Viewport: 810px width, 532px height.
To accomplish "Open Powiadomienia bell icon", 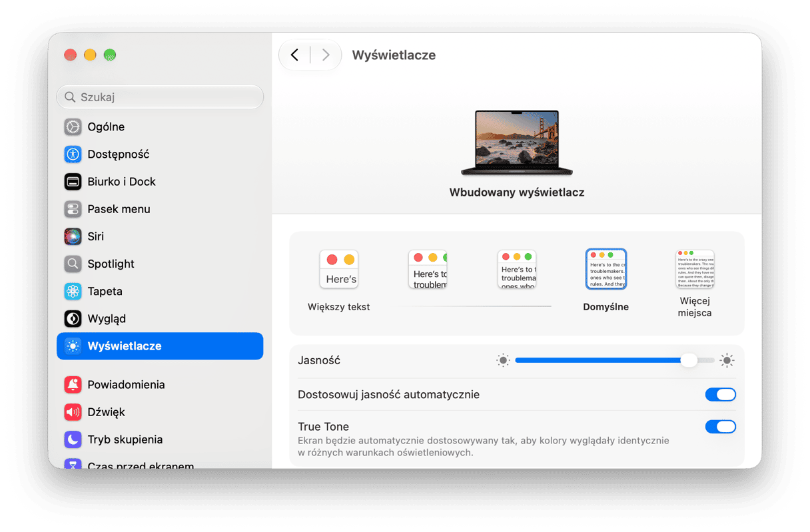I will pyautogui.click(x=73, y=384).
